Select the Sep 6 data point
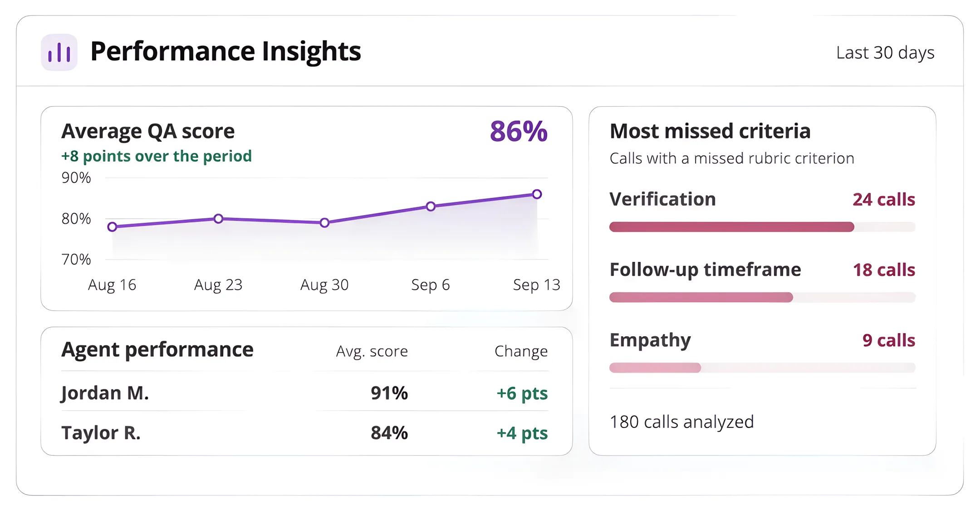980x511 pixels. pyautogui.click(x=431, y=206)
